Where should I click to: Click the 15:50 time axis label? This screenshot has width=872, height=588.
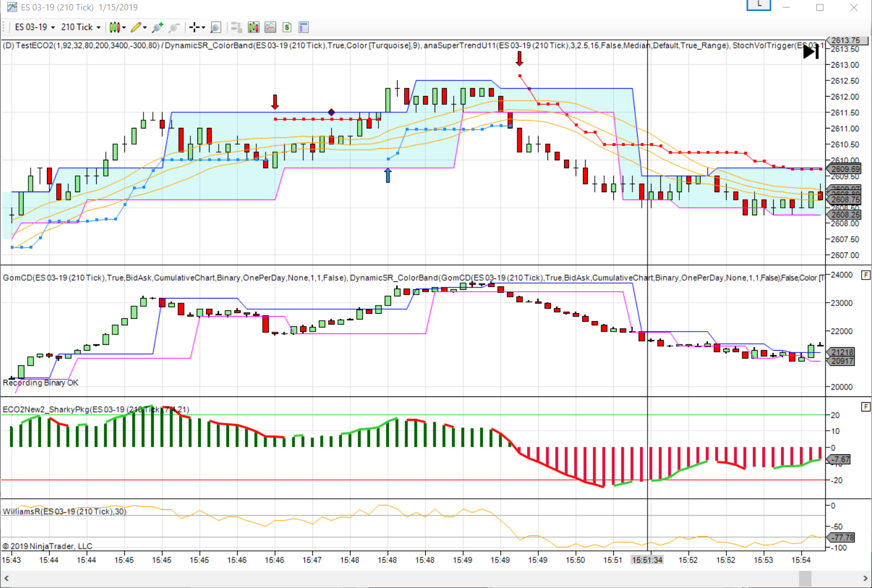tap(575, 560)
